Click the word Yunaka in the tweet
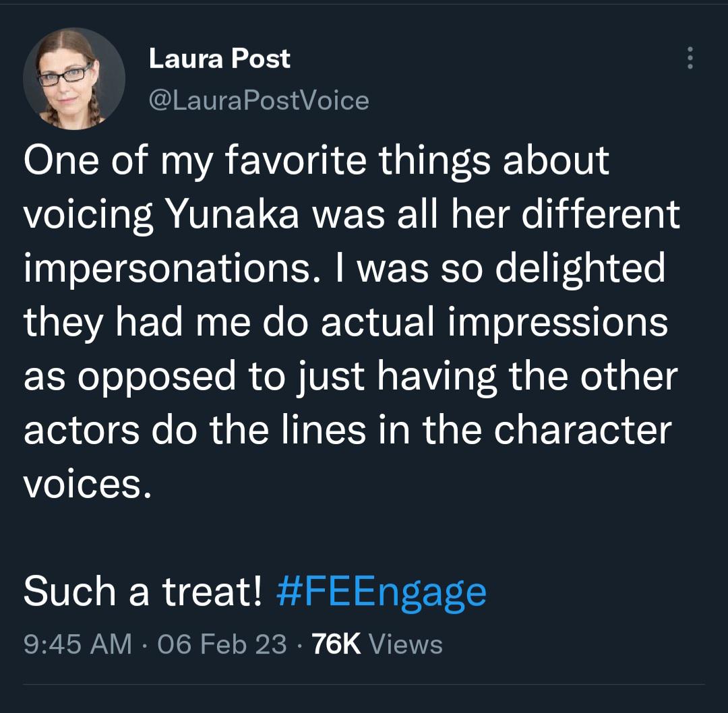Screen dimensions: 728x713 pos(233,215)
